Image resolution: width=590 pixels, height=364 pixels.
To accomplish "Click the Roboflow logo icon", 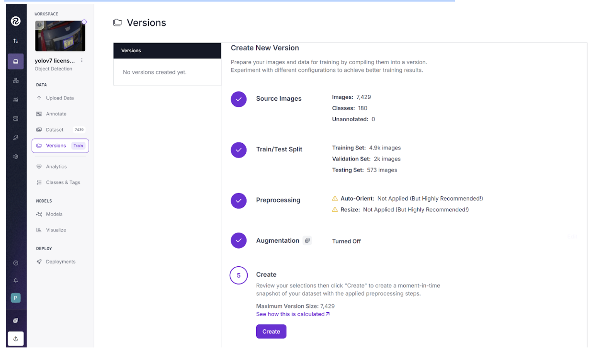I will 16,21.
